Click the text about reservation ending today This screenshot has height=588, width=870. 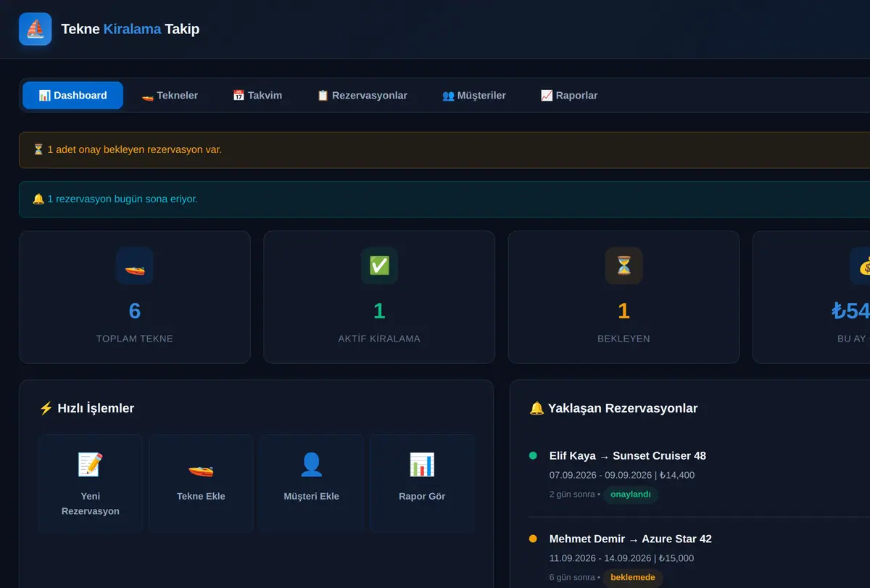point(123,199)
